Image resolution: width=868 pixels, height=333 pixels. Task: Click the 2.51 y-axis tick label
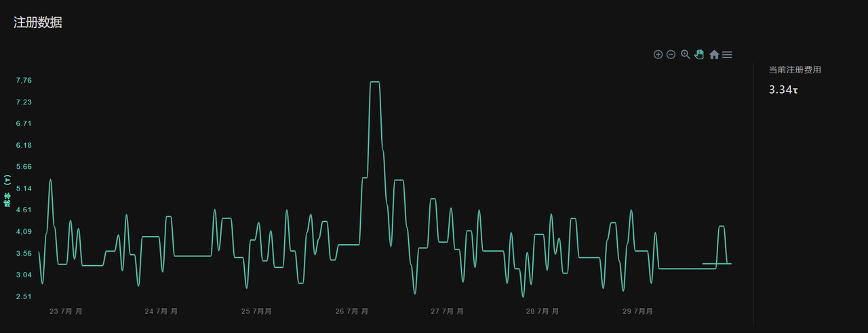coord(24,296)
